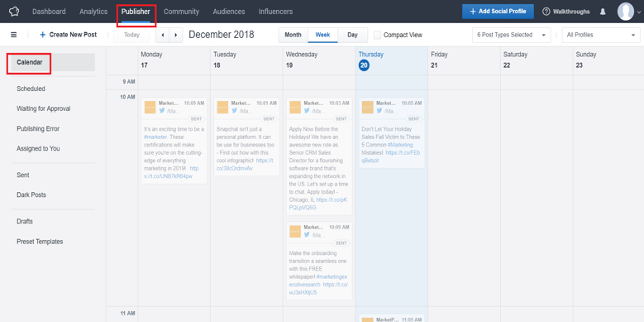Enable the Compact View checkbox

377,35
